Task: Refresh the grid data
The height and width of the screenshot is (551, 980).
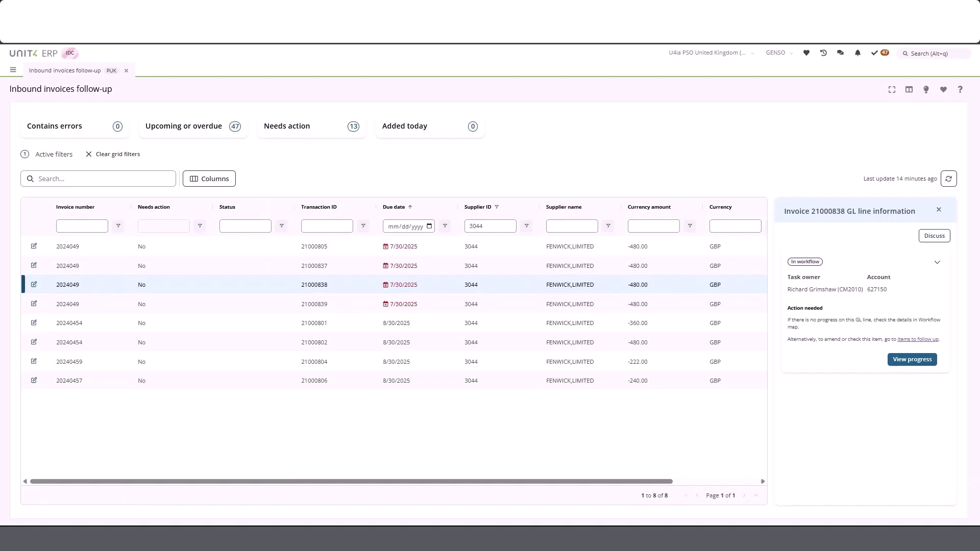Action: (x=949, y=179)
